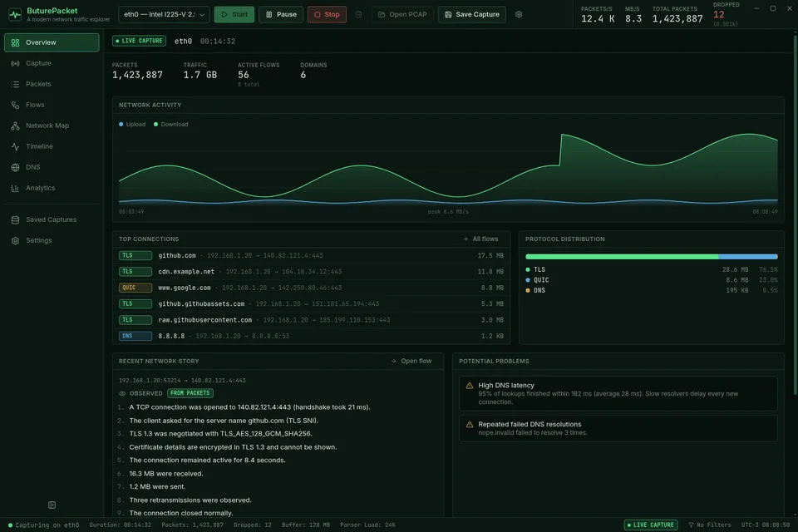Screen dimensions: 798x532
Task: Click the blue QUIC segment of the protocol bar
Action: click(748, 257)
